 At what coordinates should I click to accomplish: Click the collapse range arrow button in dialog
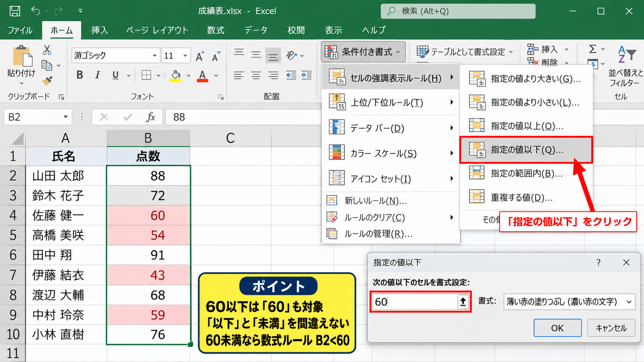pyautogui.click(x=463, y=302)
